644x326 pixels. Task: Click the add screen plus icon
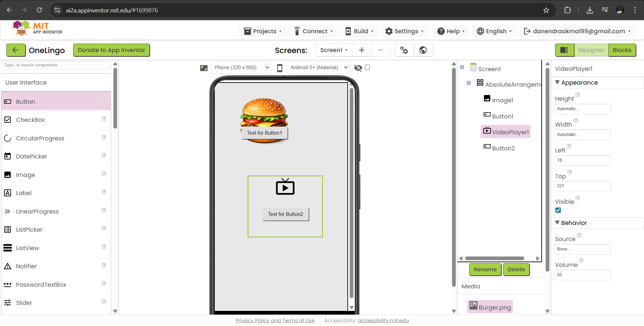pos(361,50)
